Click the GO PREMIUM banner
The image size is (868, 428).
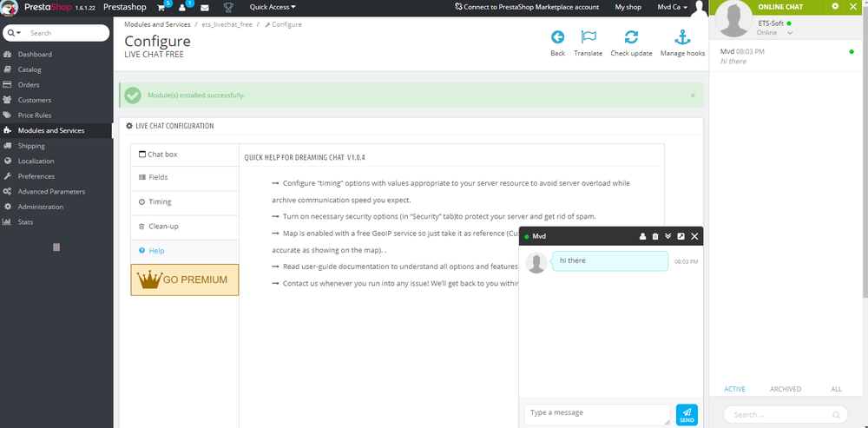(x=185, y=280)
